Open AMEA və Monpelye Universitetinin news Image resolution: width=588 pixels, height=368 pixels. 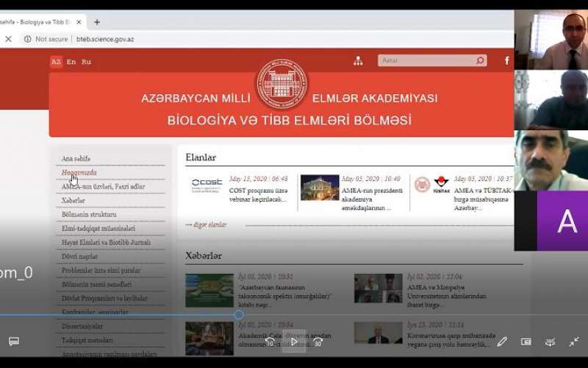tap(447, 296)
